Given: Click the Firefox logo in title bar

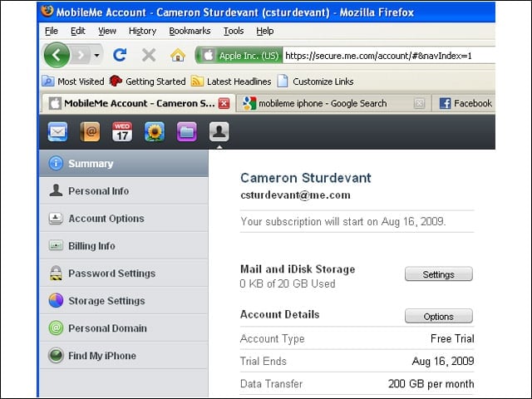Looking at the screenshot, I should pyautogui.click(x=47, y=11).
